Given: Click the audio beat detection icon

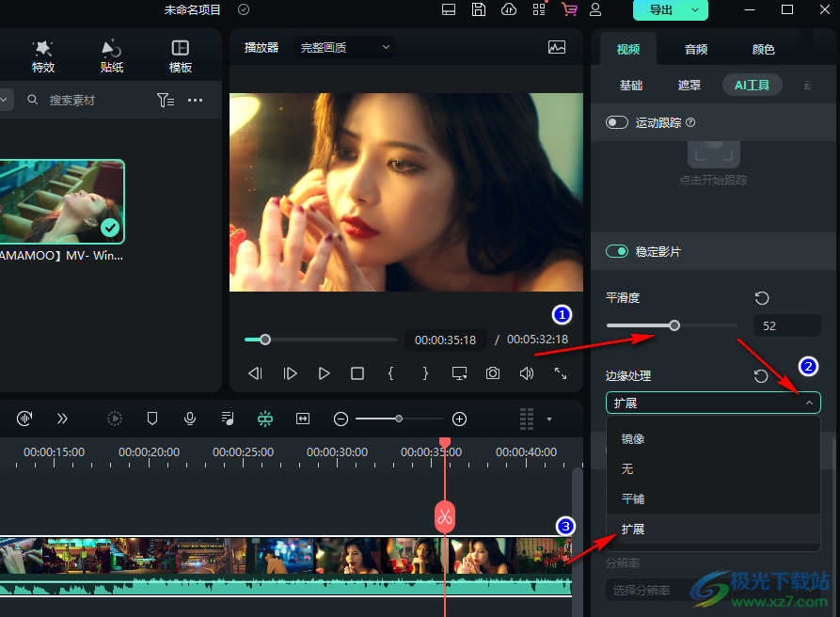Looking at the screenshot, I should (x=24, y=419).
